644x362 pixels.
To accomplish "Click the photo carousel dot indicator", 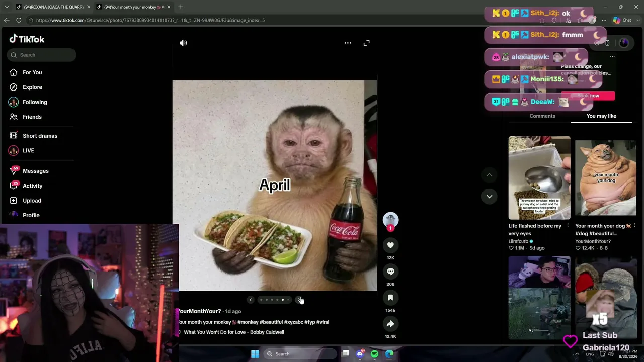I will 274,300.
